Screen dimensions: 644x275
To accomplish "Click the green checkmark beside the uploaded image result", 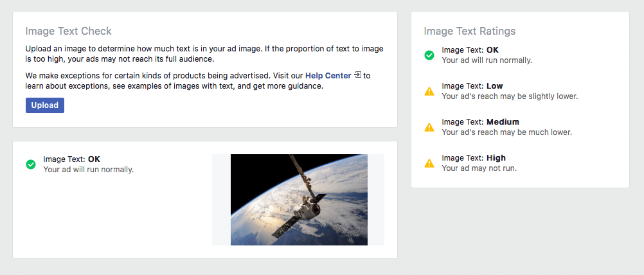I will coord(31,164).
